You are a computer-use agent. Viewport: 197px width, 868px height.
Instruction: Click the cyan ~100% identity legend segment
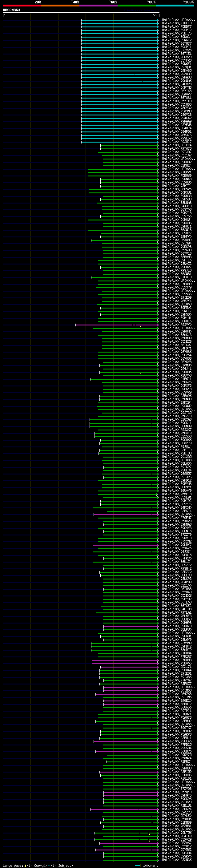tap(175, 6)
